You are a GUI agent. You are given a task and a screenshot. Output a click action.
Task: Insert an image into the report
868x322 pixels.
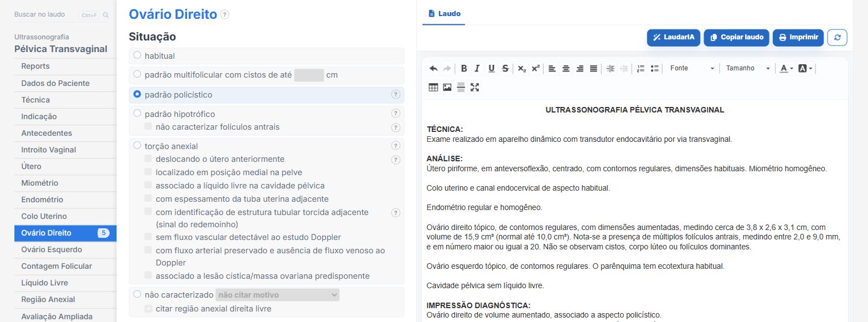tap(447, 87)
